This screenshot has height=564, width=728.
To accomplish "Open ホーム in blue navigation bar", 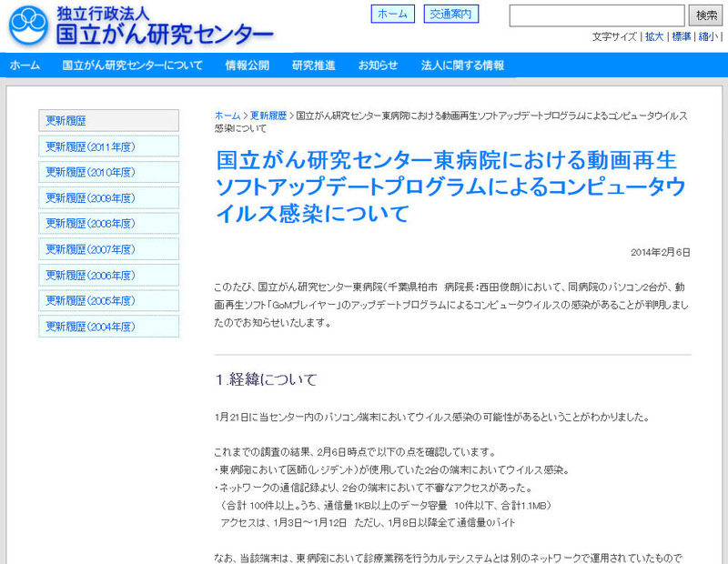I will tap(25, 65).
